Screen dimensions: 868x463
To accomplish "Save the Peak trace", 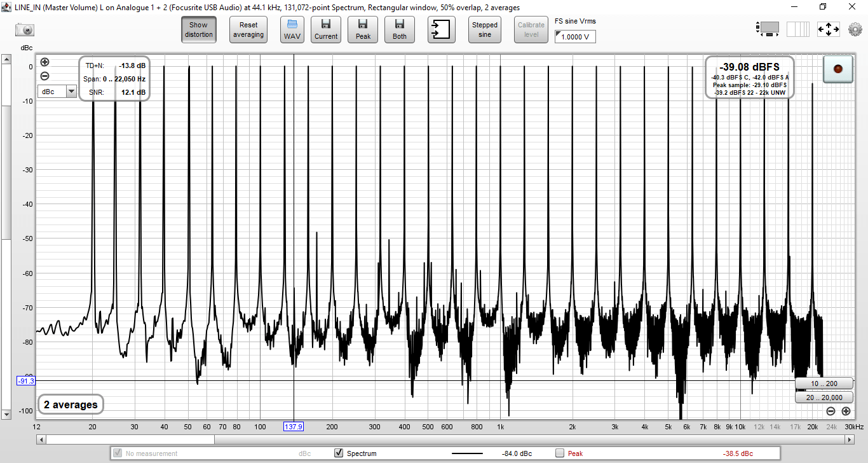I will coord(363,30).
